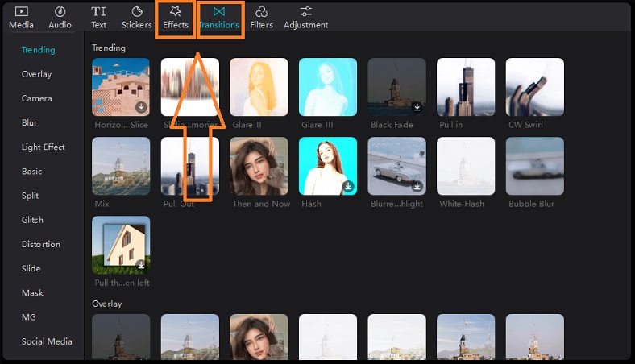Open the Adjustment panel icon
This screenshot has width=635, height=364.
coord(306,12)
